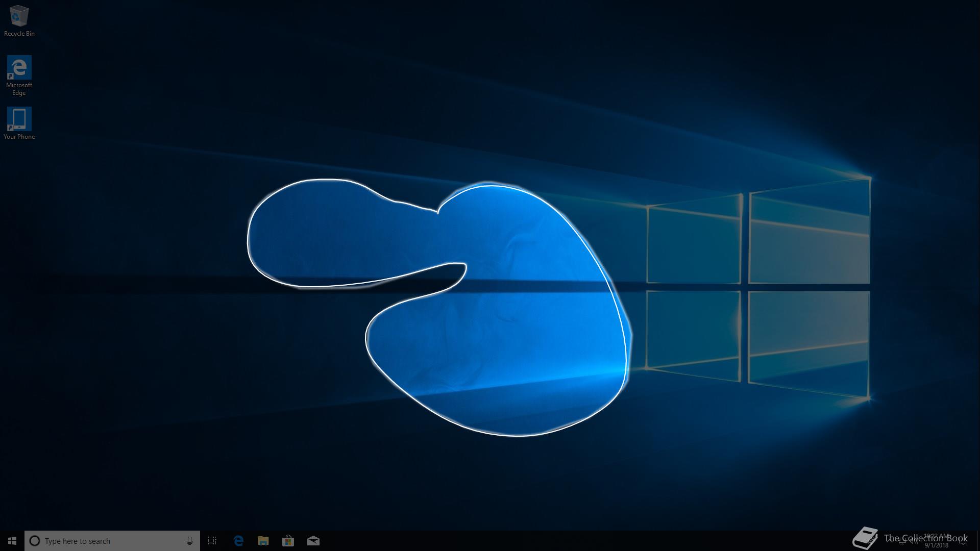Launch Microsoft Edge from the taskbar

coord(238,541)
